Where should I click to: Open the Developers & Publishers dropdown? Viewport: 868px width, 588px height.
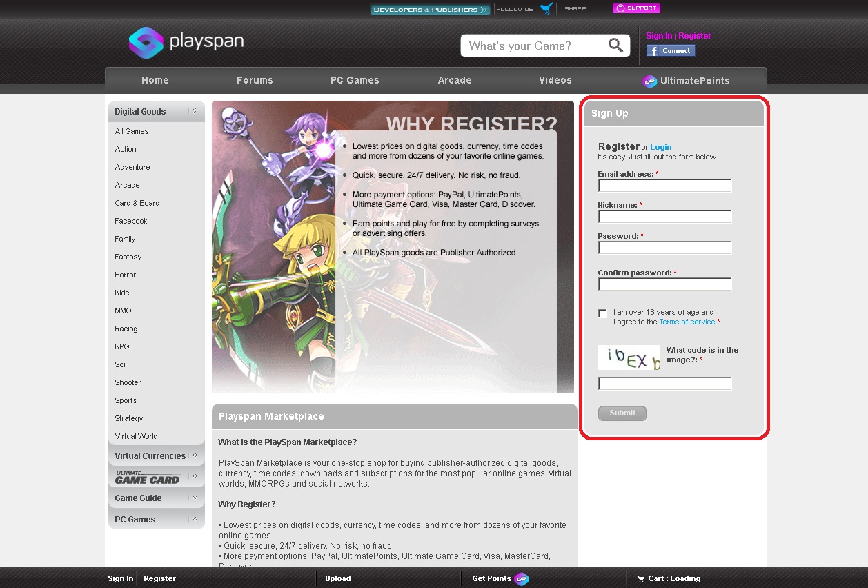click(430, 10)
